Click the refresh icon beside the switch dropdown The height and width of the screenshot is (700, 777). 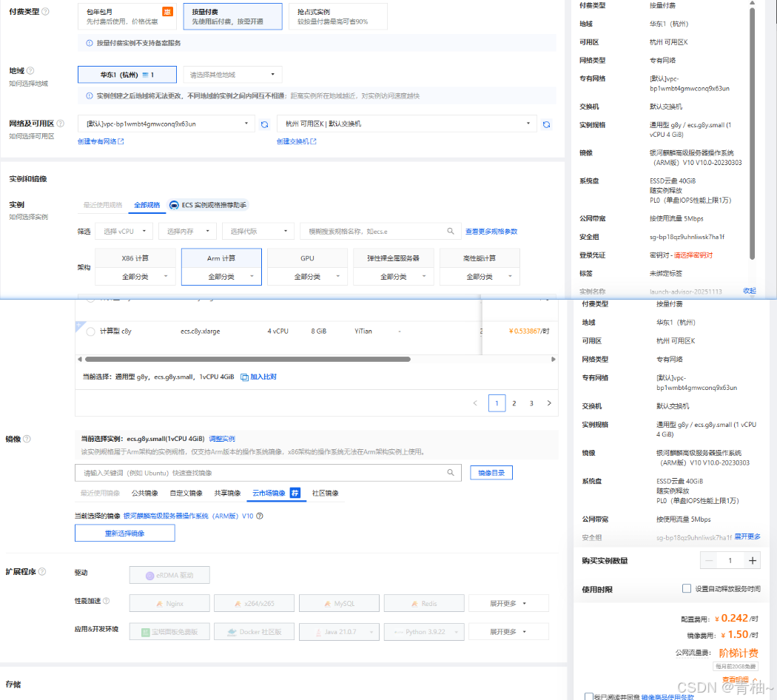(546, 124)
